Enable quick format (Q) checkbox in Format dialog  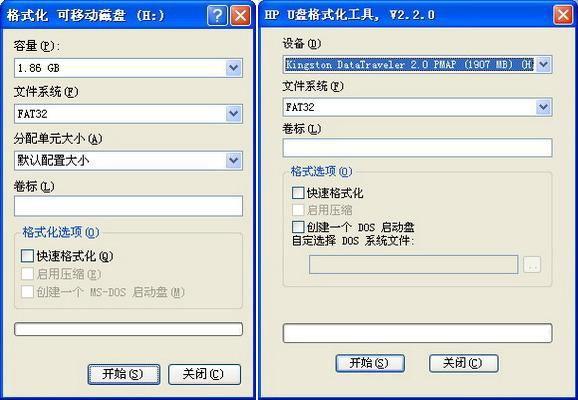(x=27, y=256)
